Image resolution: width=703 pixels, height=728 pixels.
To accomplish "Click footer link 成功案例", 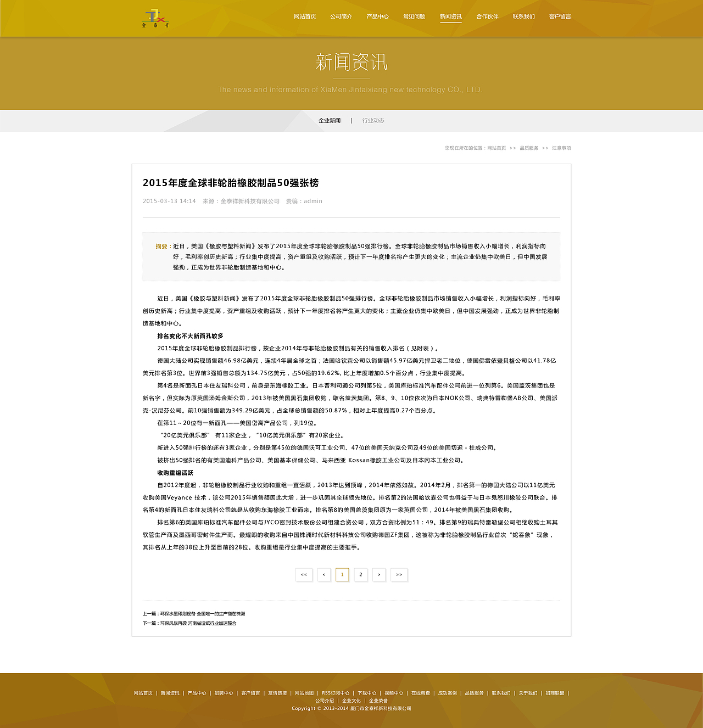I will (448, 693).
